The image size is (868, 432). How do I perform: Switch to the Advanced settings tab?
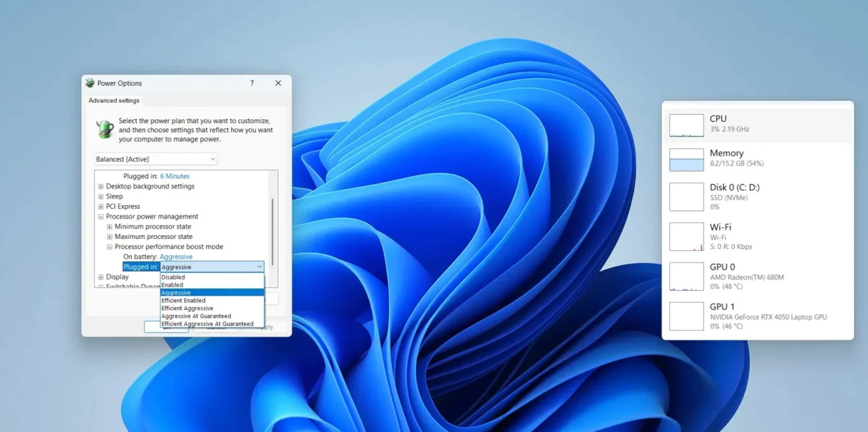(114, 100)
